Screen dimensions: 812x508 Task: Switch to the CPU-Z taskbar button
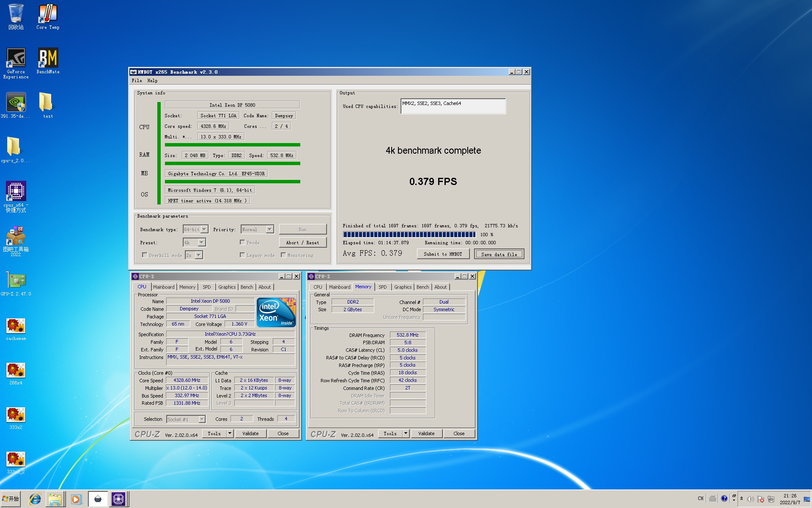tap(118, 500)
